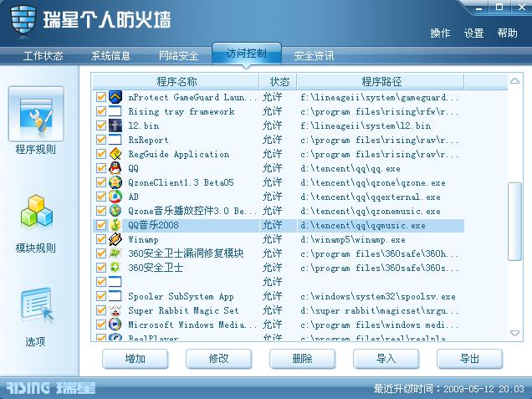
Task: Sort by the 程序路径 column header
Action: [x=381, y=81]
